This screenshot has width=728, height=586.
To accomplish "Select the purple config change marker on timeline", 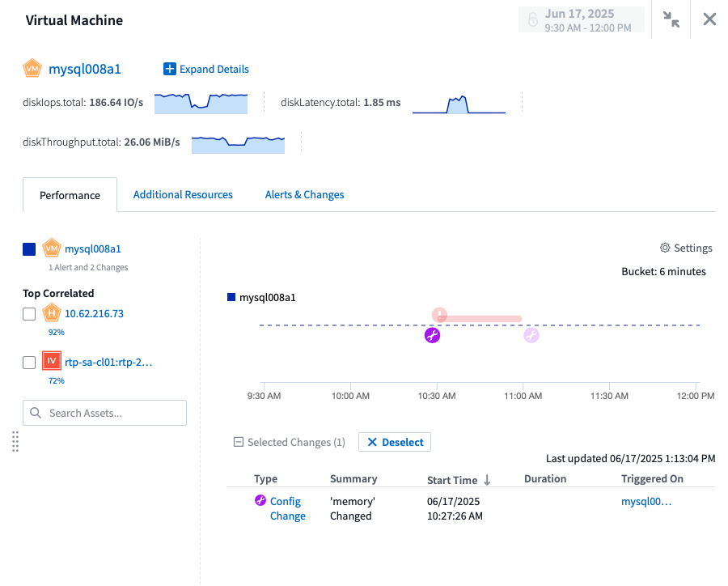I will tap(433, 334).
